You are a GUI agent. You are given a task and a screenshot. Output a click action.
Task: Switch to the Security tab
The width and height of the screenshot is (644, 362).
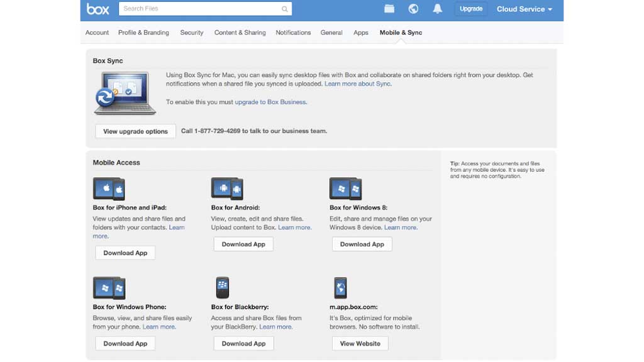tap(192, 33)
